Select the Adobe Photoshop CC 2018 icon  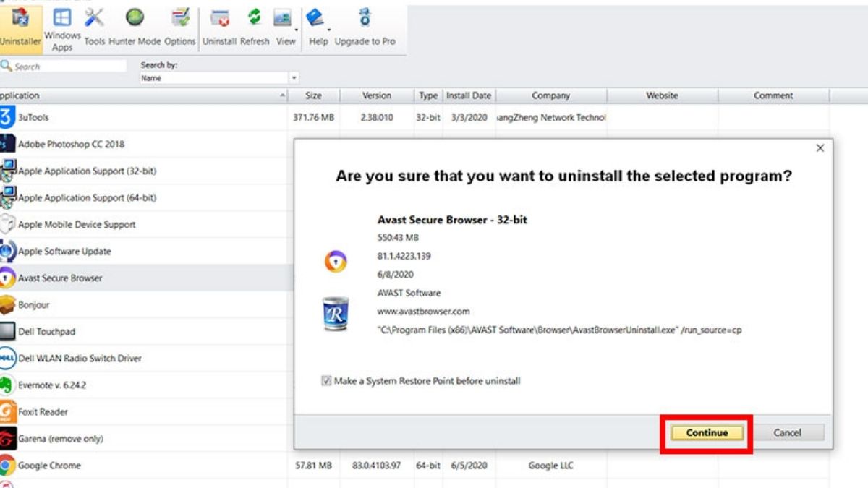(x=7, y=144)
